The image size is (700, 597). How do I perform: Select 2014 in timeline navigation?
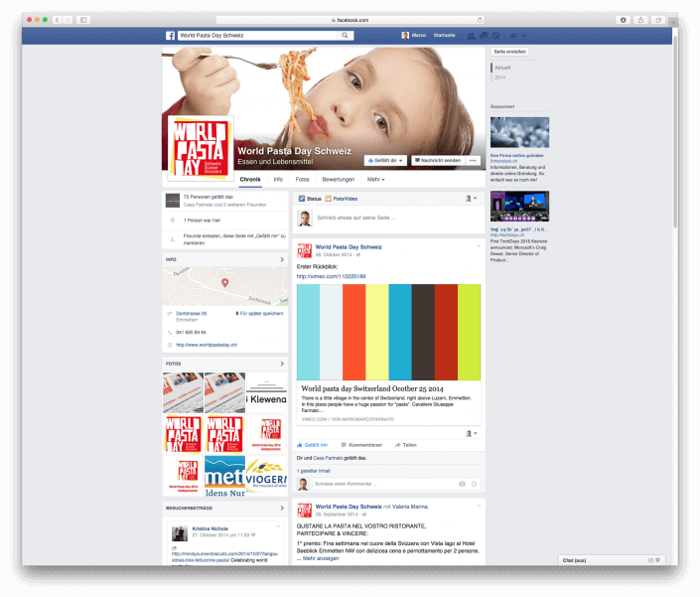[500, 77]
